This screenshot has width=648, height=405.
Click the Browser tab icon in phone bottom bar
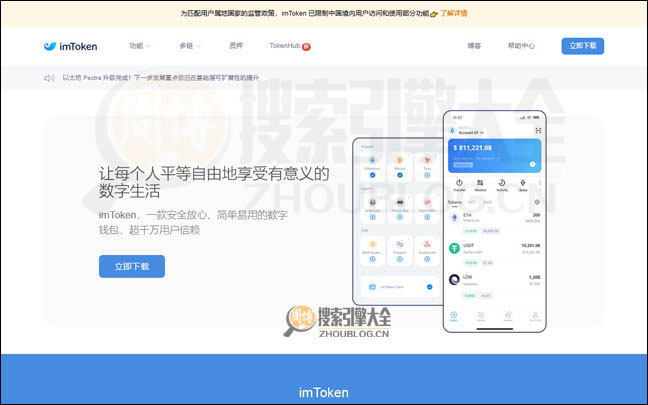point(508,316)
